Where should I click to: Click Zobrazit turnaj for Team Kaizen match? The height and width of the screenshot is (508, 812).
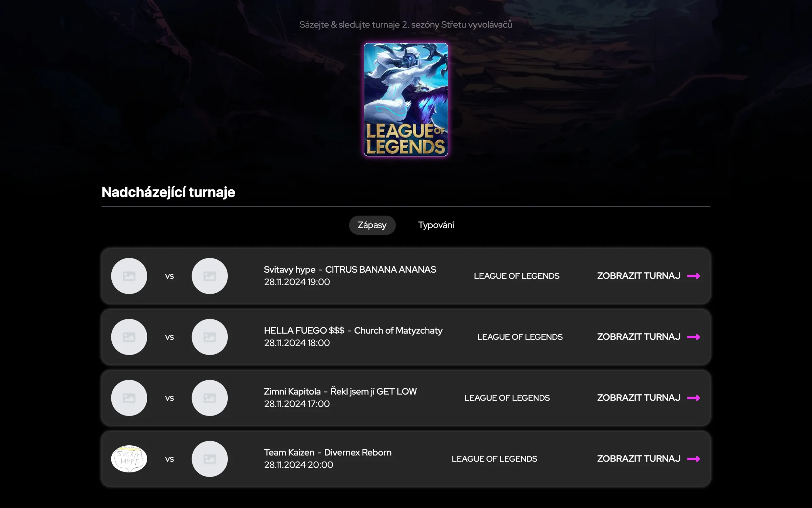pos(648,459)
